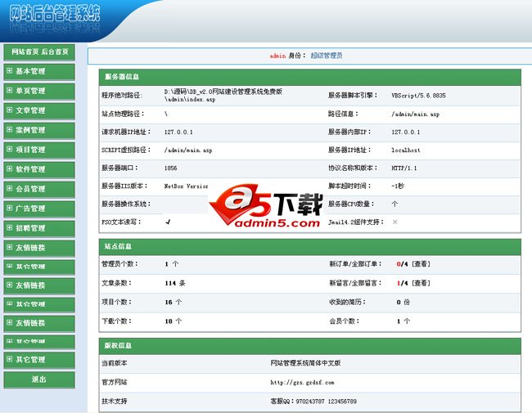Open the 广告管理 sidebar menu

coord(39,209)
